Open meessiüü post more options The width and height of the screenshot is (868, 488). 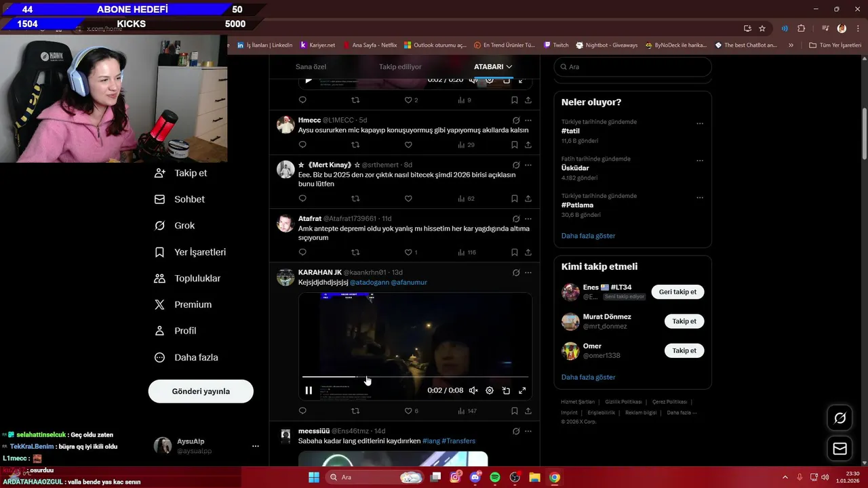coord(528,431)
